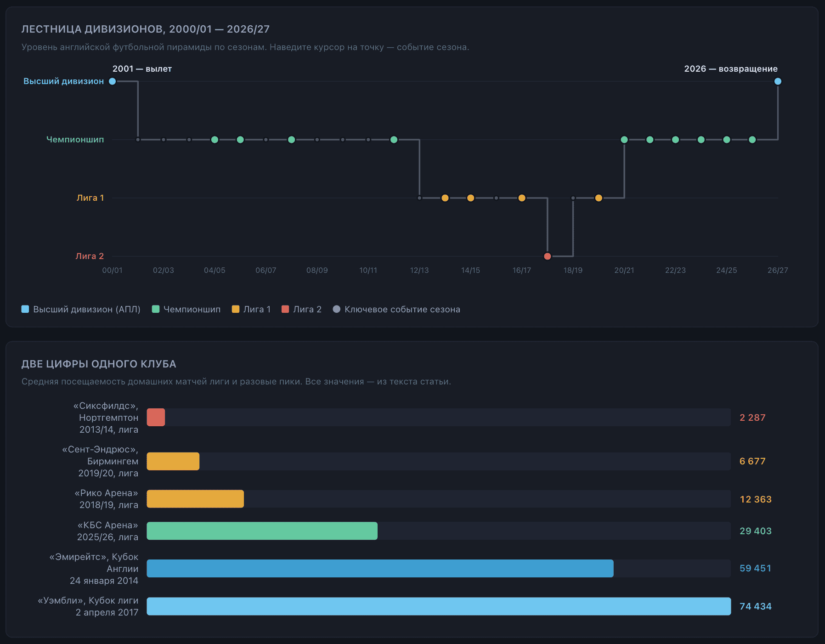This screenshot has width=825, height=644.
Task: Click the value label «29 403»
Action: [x=756, y=531]
